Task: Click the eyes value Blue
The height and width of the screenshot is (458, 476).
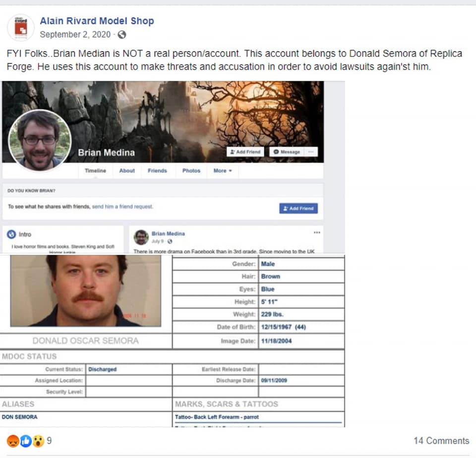Action: (268, 289)
